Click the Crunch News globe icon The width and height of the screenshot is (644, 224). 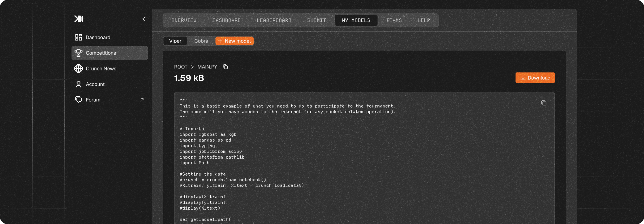78,68
